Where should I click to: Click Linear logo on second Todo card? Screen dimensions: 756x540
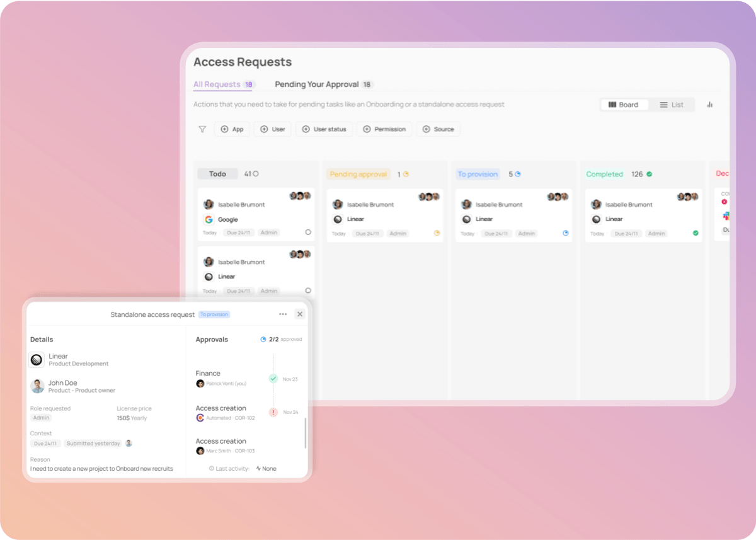209,277
